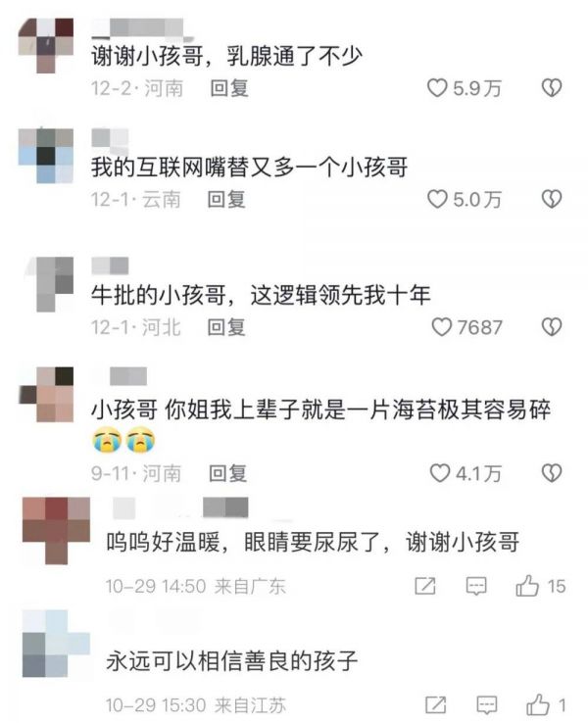The width and height of the screenshot is (588, 723).
Task: Open avatar of 互联网嘴替 commenter
Action: [46, 156]
